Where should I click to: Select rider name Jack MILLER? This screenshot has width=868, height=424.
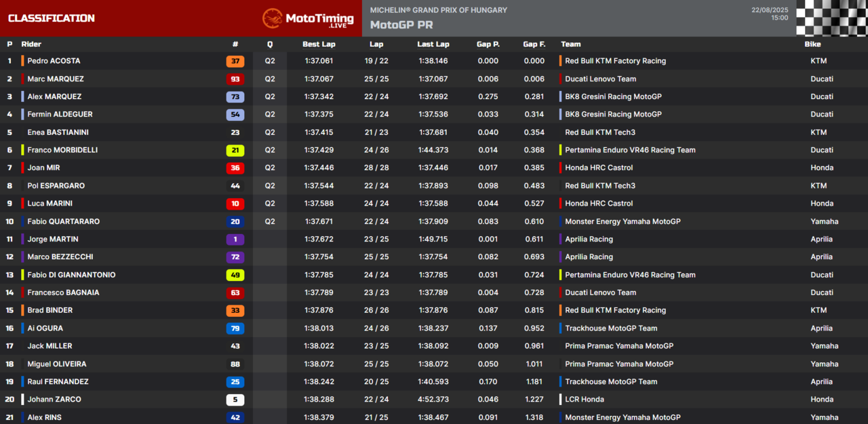coord(50,346)
